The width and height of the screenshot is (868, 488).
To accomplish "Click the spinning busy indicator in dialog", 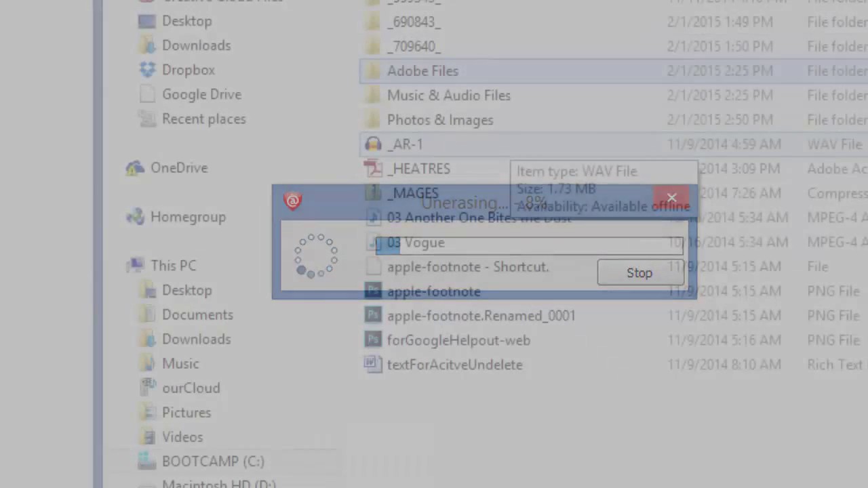I will pyautogui.click(x=315, y=256).
